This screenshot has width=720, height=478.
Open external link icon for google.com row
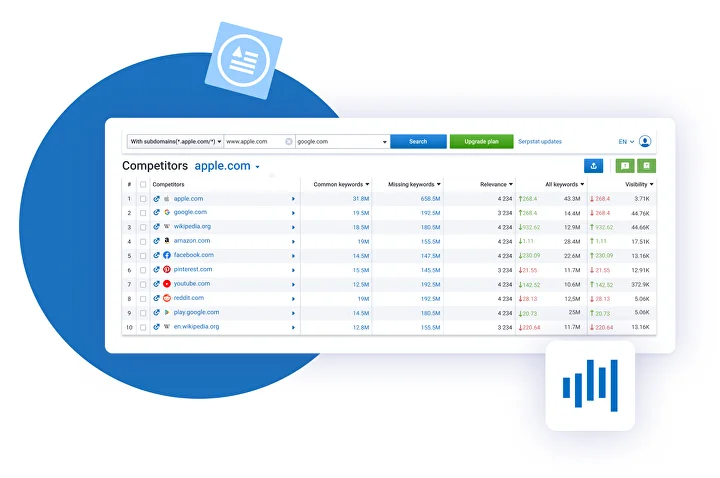point(157,213)
